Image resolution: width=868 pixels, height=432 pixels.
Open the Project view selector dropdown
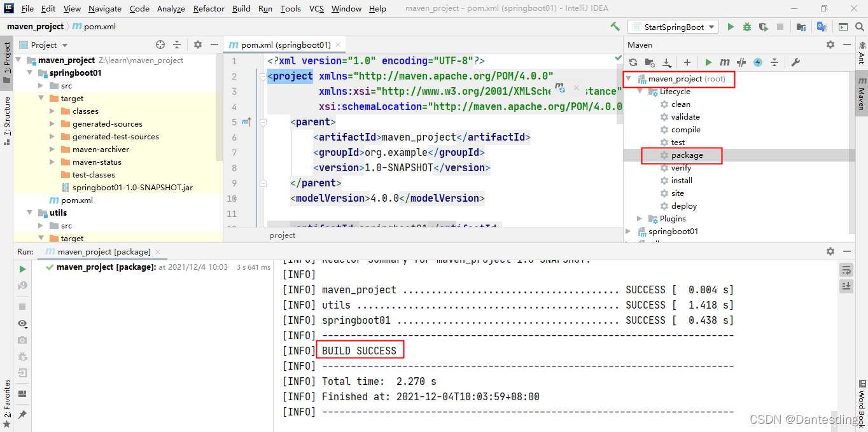coord(44,45)
